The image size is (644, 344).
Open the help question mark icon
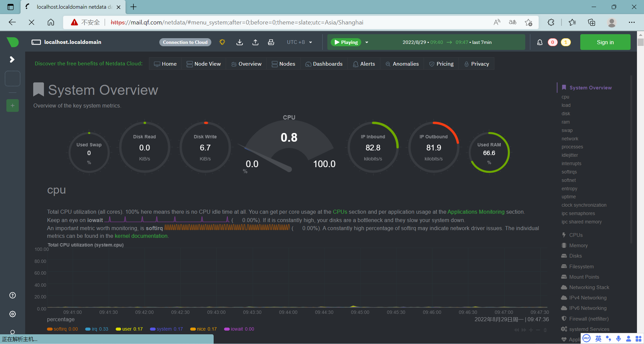(12, 295)
